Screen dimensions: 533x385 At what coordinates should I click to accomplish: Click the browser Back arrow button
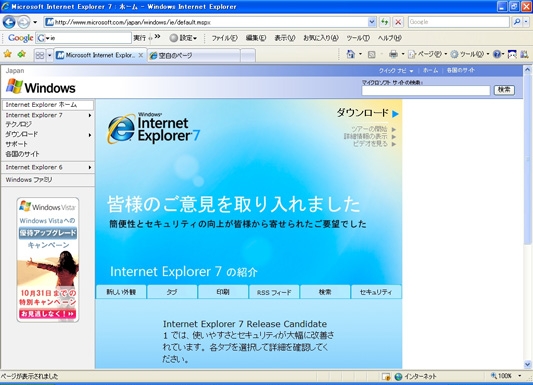tap(9, 22)
